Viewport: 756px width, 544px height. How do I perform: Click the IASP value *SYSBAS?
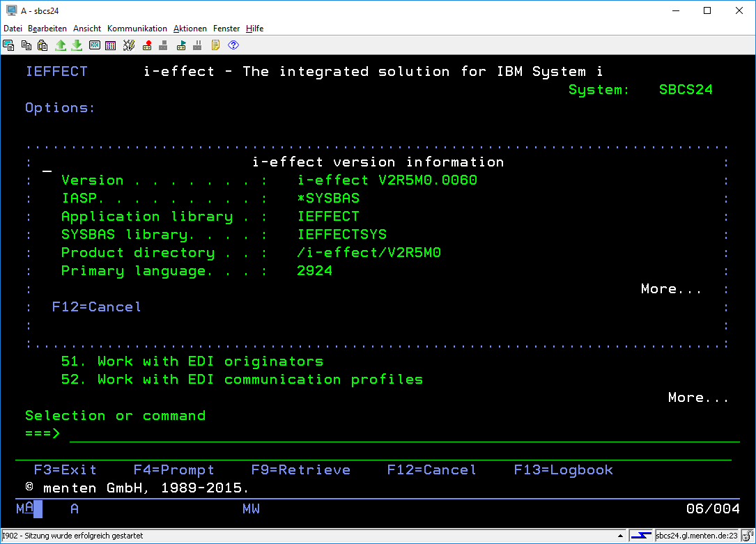328,199
